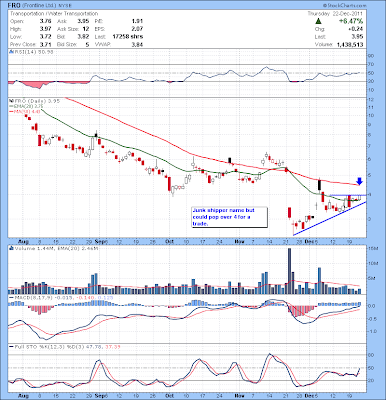Click the Volume figure 1,438,513
The height and width of the screenshot is (400, 386).
(349, 44)
